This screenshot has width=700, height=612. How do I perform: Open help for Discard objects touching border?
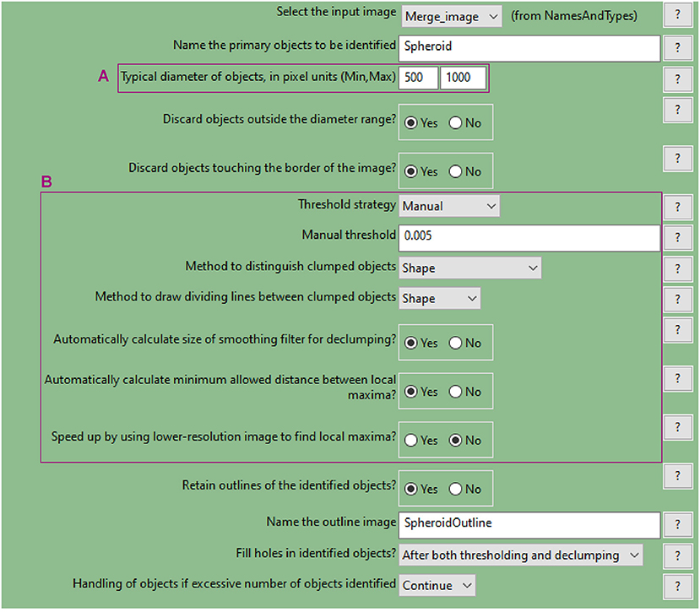[677, 159]
